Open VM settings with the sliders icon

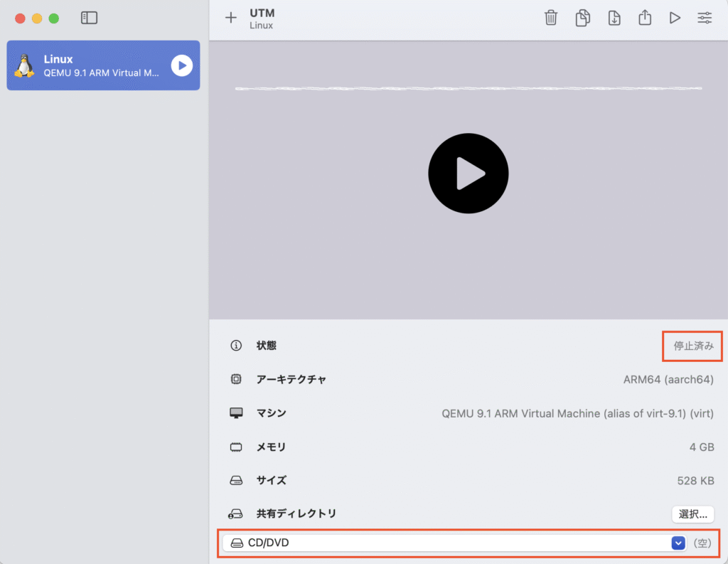pyautogui.click(x=705, y=18)
